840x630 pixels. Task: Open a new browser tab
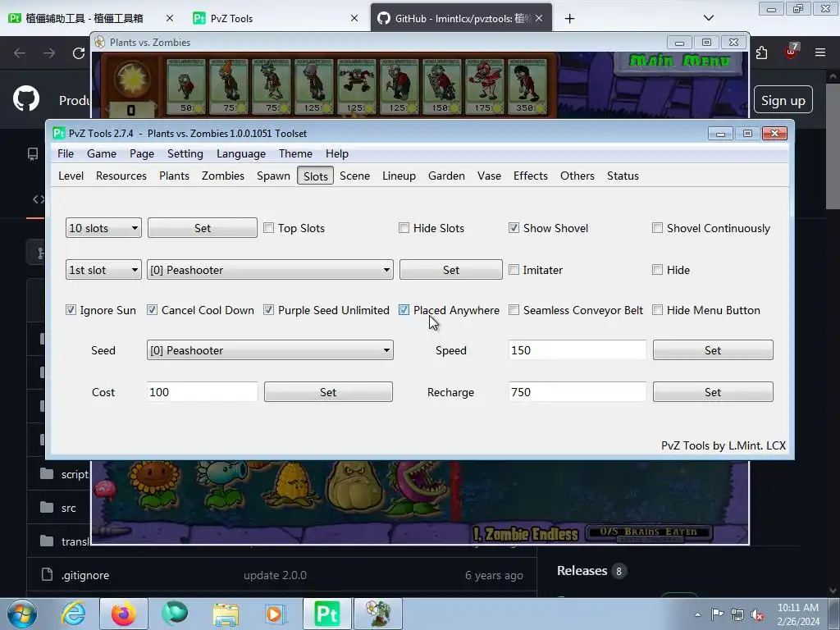[570, 19]
